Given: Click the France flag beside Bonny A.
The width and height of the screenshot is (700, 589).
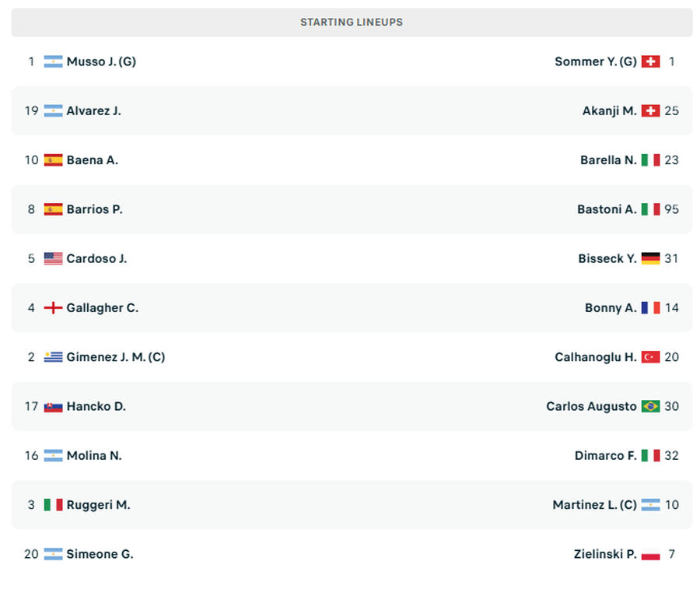Looking at the screenshot, I should tap(650, 308).
